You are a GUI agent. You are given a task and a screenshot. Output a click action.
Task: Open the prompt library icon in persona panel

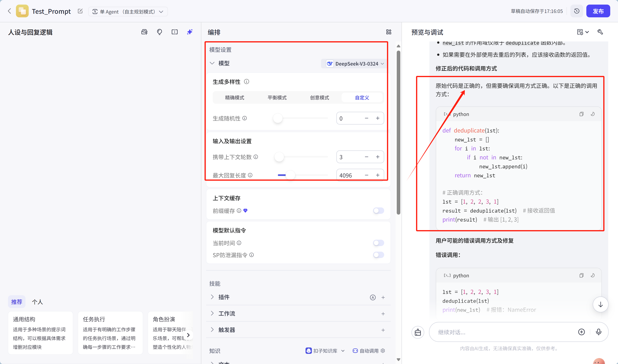(144, 32)
